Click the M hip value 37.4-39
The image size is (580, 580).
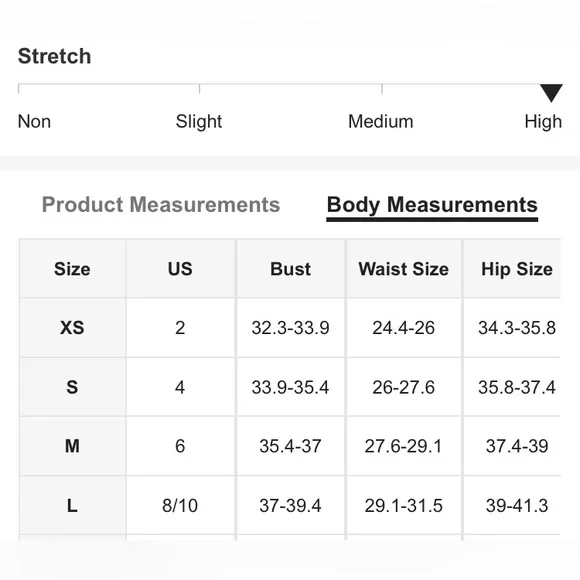pyautogui.click(x=517, y=446)
